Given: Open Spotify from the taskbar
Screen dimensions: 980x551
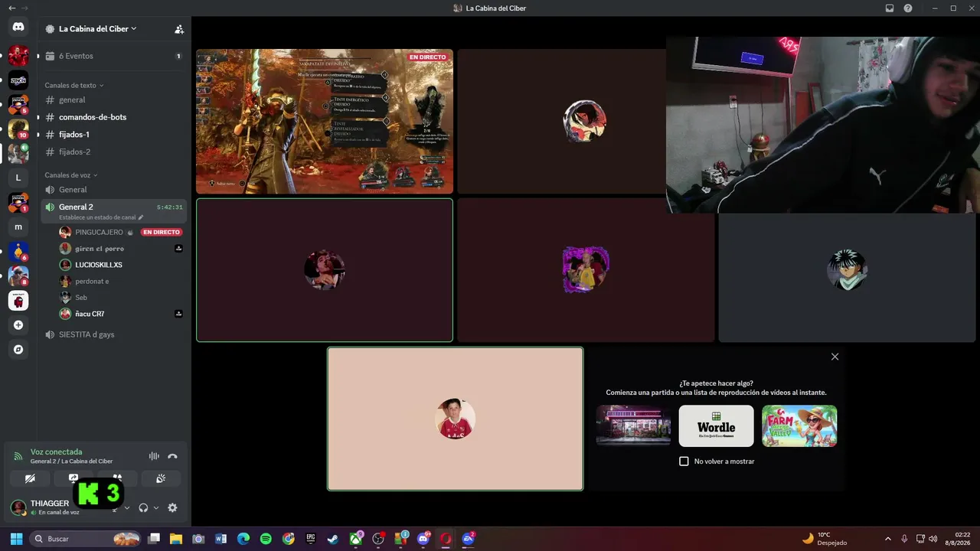Looking at the screenshot, I should pos(266,539).
